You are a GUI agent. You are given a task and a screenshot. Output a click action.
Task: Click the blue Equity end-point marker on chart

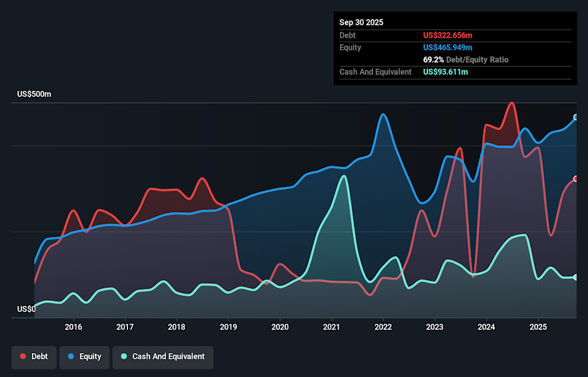click(x=576, y=117)
